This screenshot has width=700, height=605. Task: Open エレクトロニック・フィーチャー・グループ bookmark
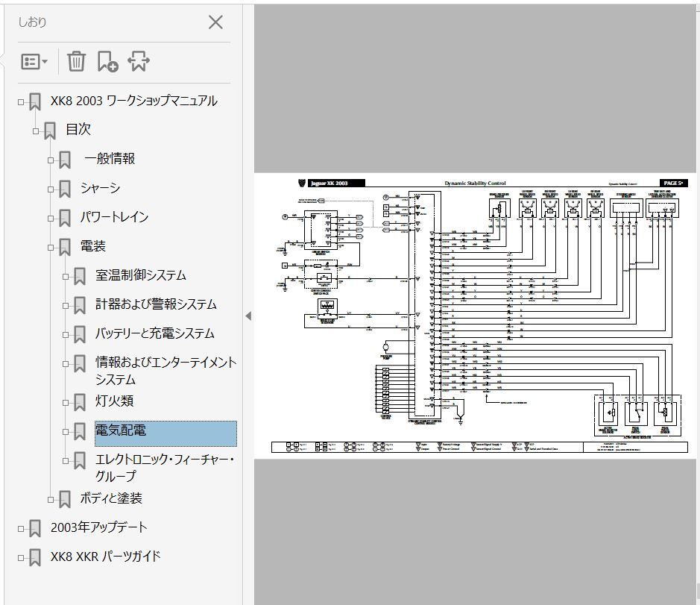[x=165, y=468]
